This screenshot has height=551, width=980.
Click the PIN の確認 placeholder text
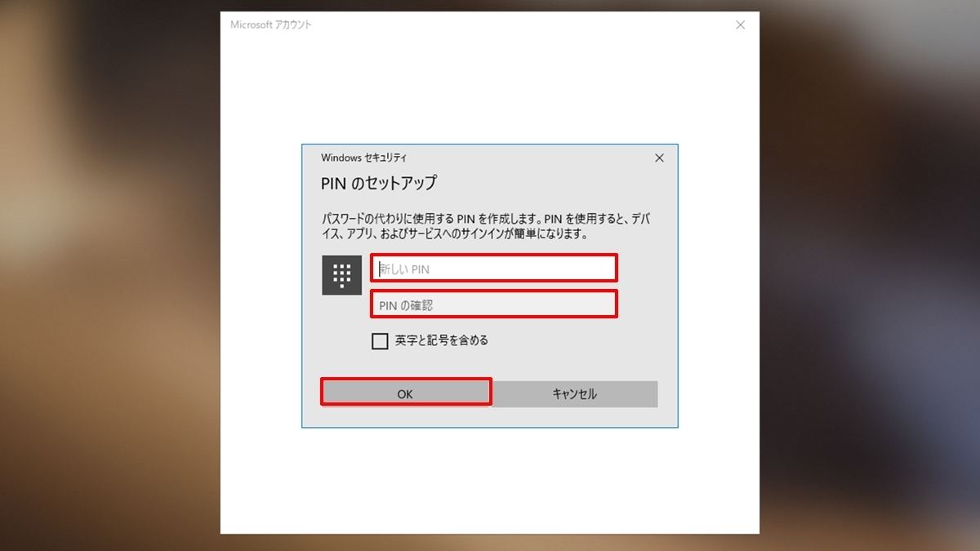click(406, 305)
